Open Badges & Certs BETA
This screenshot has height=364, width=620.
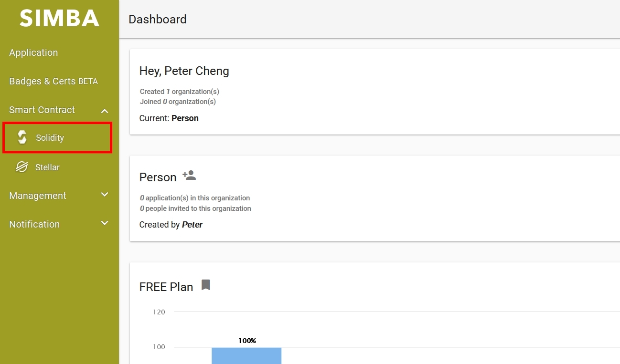point(53,81)
